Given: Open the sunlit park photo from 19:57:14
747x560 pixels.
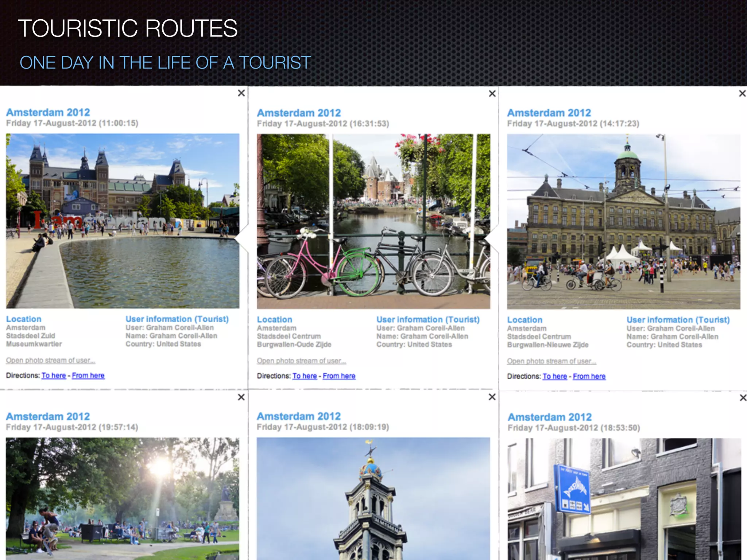Looking at the screenshot, I should [123, 499].
